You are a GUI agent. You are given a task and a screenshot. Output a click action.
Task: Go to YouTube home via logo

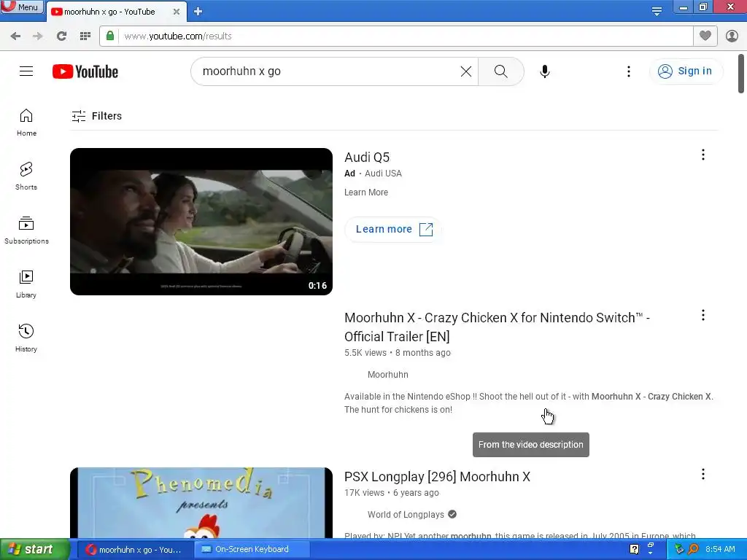coord(85,71)
